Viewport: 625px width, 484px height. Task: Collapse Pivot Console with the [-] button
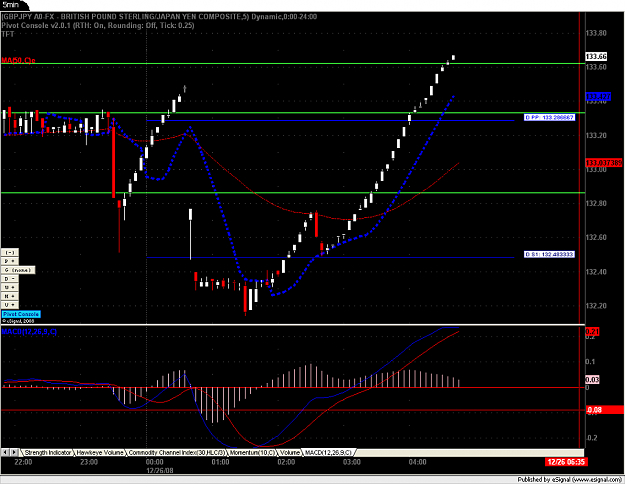pyautogui.click(x=10, y=253)
